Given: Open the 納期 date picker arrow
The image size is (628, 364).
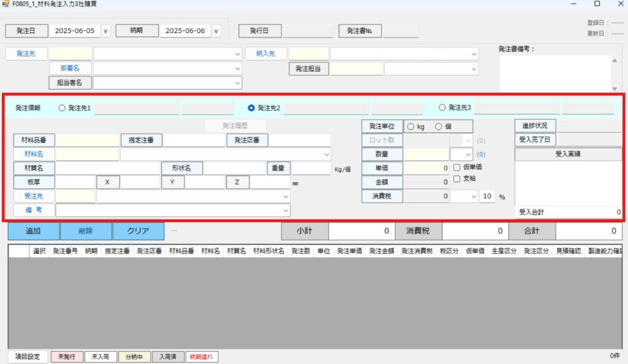Looking at the screenshot, I should [x=216, y=31].
